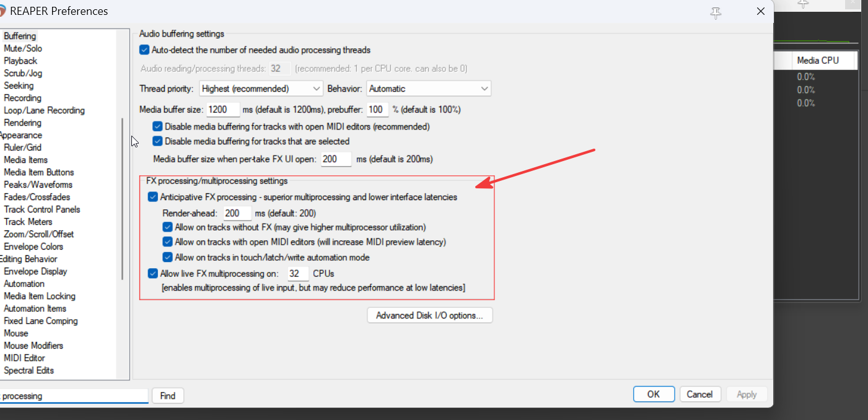Select Automation Items preferences page

click(35, 308)
